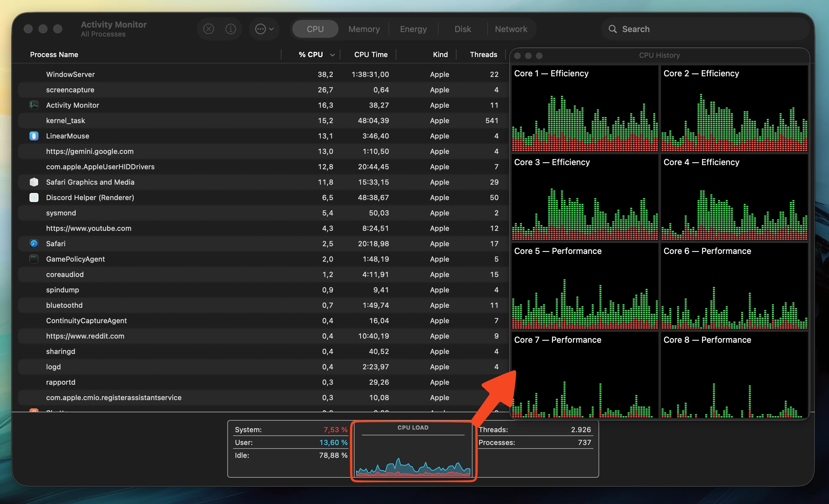Sort by CPU Time column header
Image resolution: width=829 pixels, height=504 pixels.
pos(371,55)
